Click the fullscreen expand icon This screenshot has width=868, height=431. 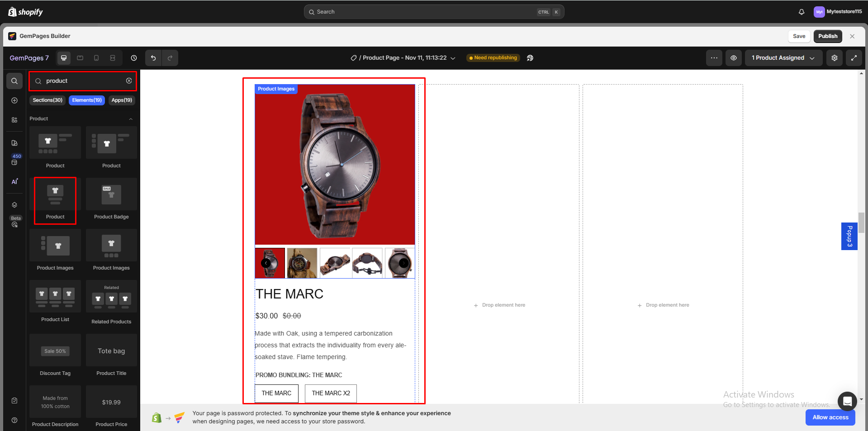point(854,58)
